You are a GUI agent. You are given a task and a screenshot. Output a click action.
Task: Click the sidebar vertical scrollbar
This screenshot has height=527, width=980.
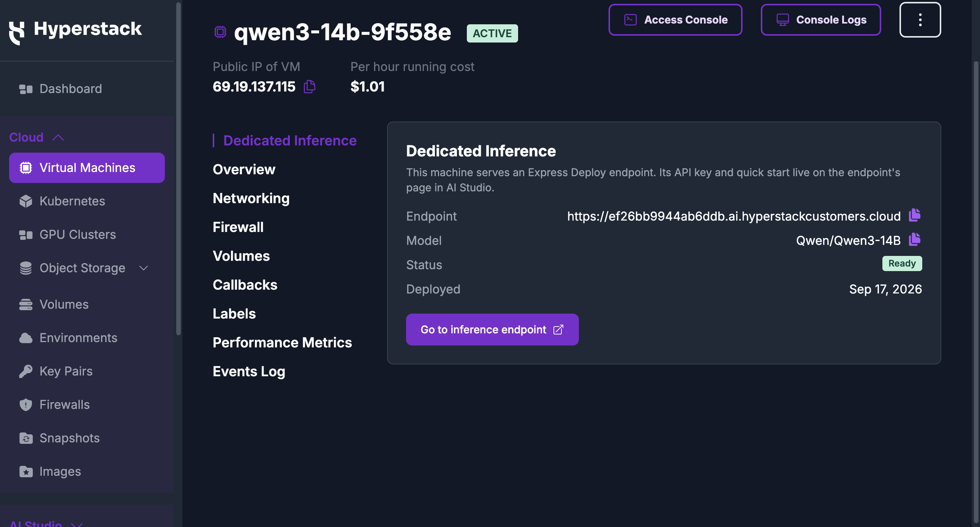click(178, 169)
